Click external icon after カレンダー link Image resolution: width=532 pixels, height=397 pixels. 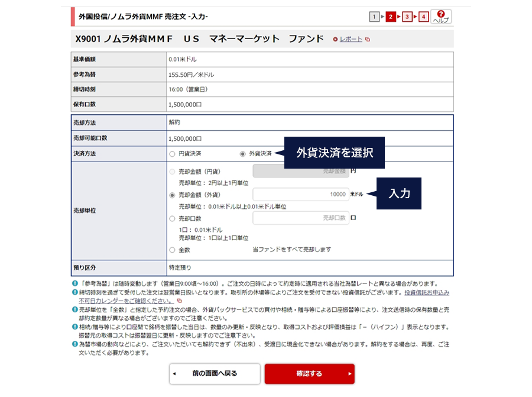[x=179, y=301]
